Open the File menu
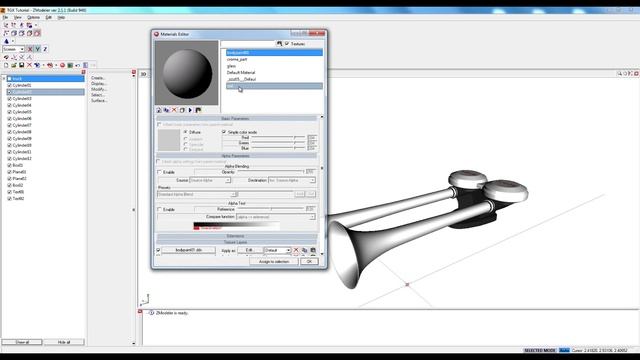 (5, 18)
